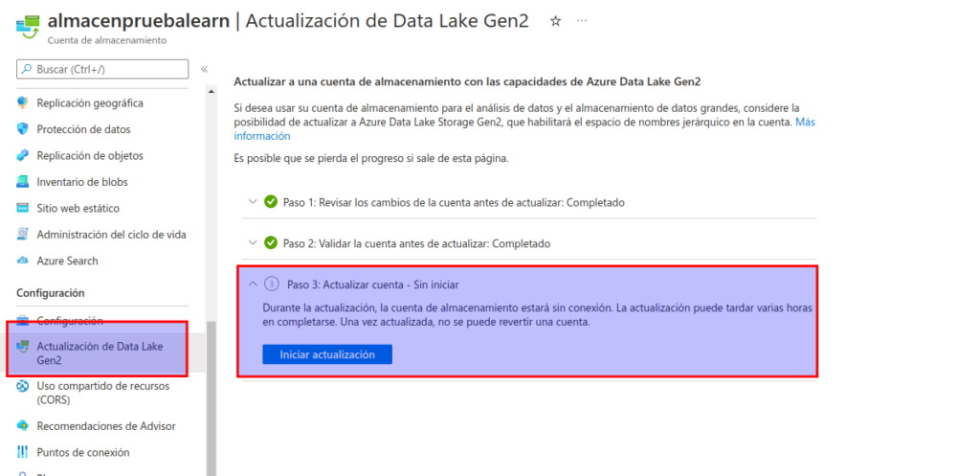Collapse the sidebar with the double chevron
This screenshot has width=980, height=476.
[204, 69]
